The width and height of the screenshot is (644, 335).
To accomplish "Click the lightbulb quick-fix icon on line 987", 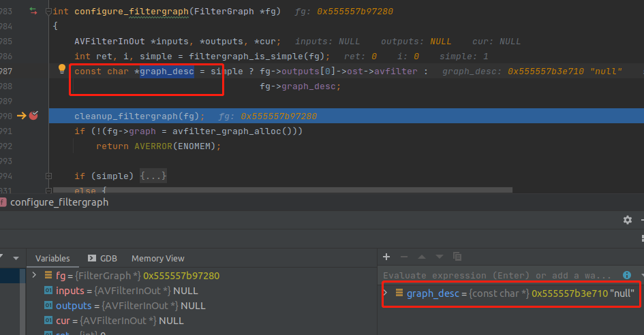I will click(62, 69).
